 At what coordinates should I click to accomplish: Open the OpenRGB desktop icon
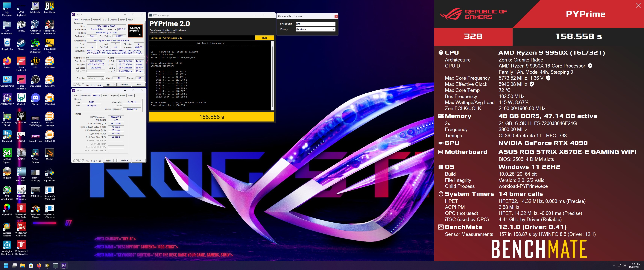(7, 210)
